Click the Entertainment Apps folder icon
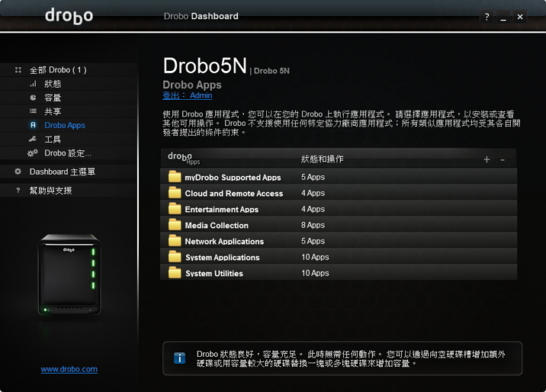 click(175, 209)
